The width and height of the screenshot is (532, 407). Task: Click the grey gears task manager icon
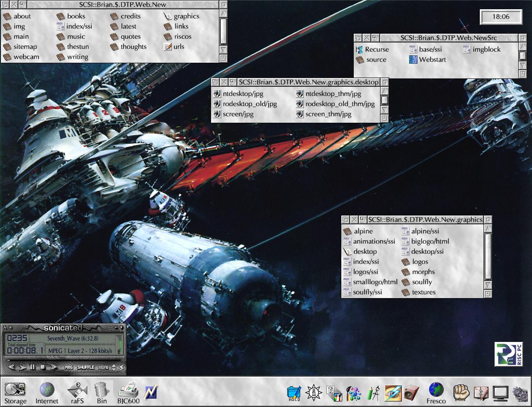pyautogui.click(x=520, y=394)
